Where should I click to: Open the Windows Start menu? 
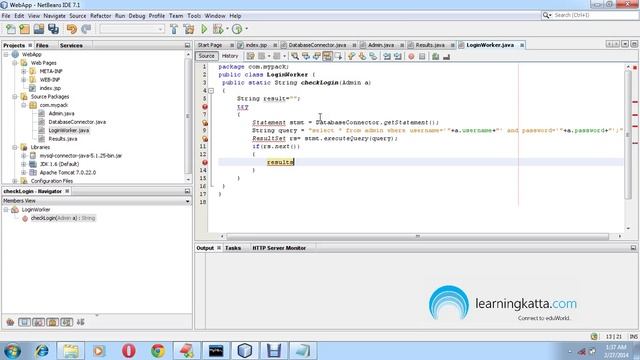[12, 351]
